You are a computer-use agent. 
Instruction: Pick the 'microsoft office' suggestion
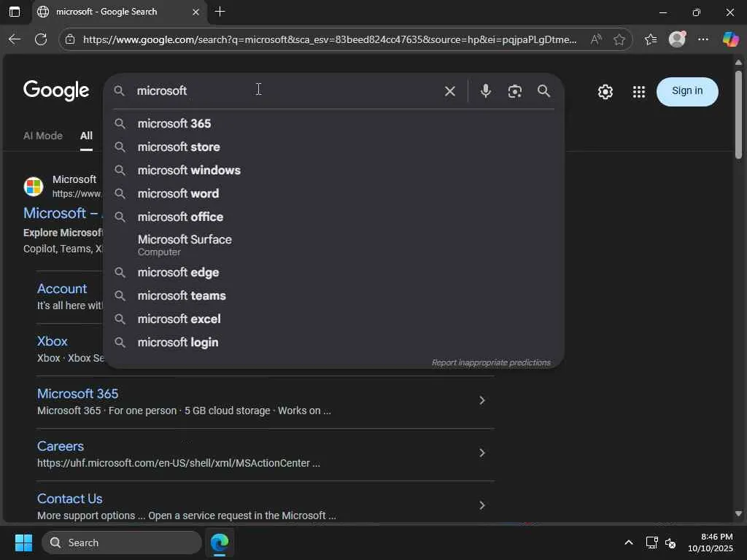333,217
